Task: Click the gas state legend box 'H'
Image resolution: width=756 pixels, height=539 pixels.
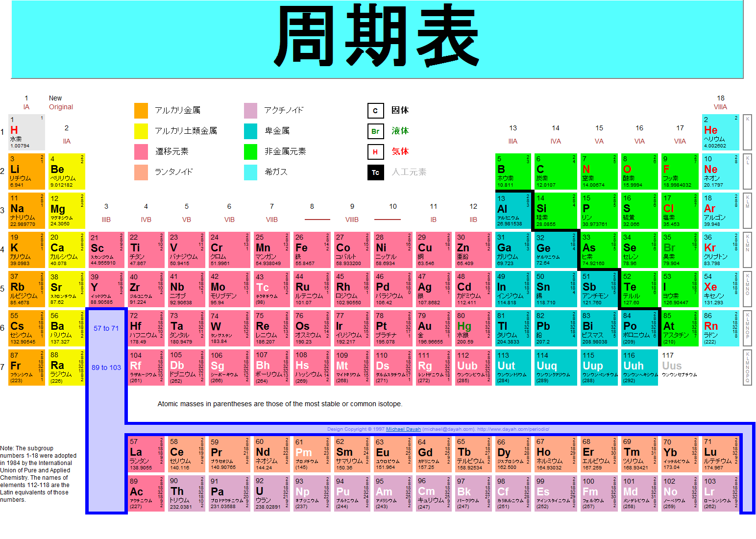Action: click(375, 152)
